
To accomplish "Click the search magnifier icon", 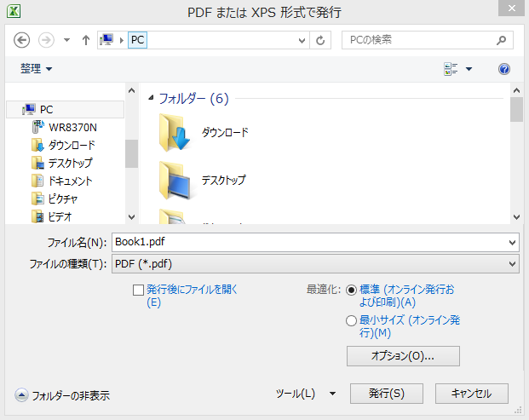I will pyautogui.click(x=502, y=40).
